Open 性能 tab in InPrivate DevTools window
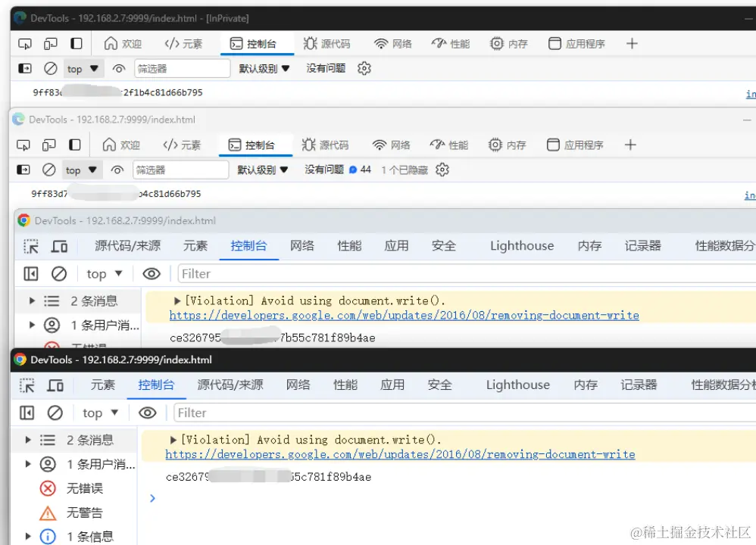756x545 pixels. (x=451, y=44)
